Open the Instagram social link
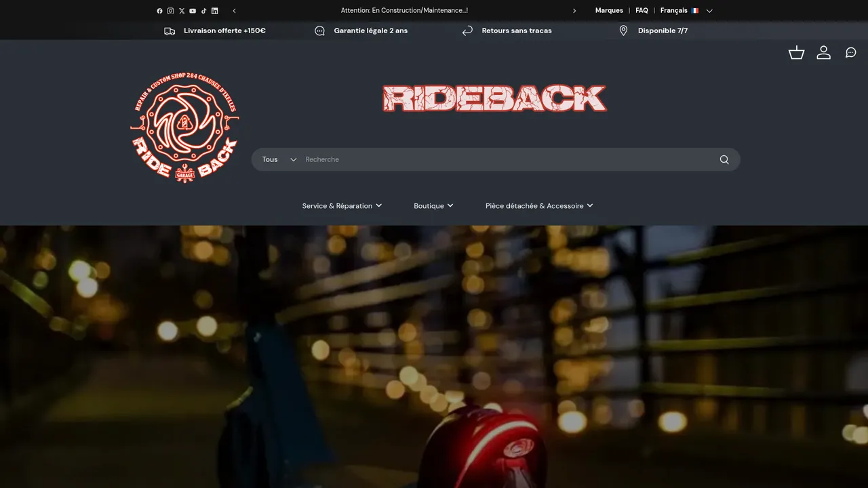 coord(171,11)
